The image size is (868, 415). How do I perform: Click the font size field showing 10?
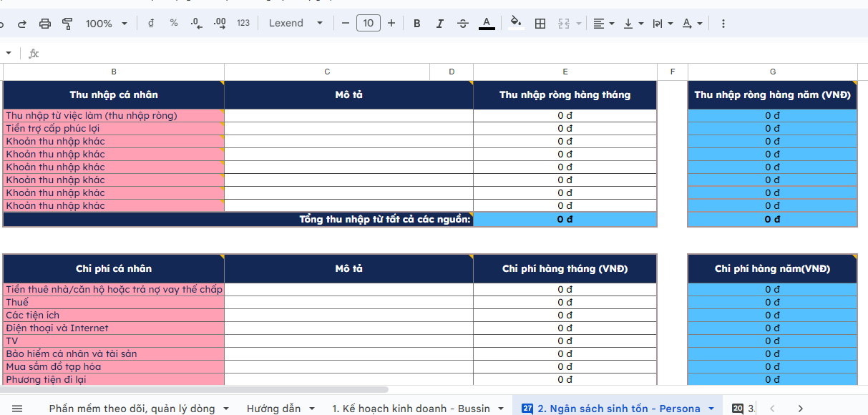tap(368, 24)
